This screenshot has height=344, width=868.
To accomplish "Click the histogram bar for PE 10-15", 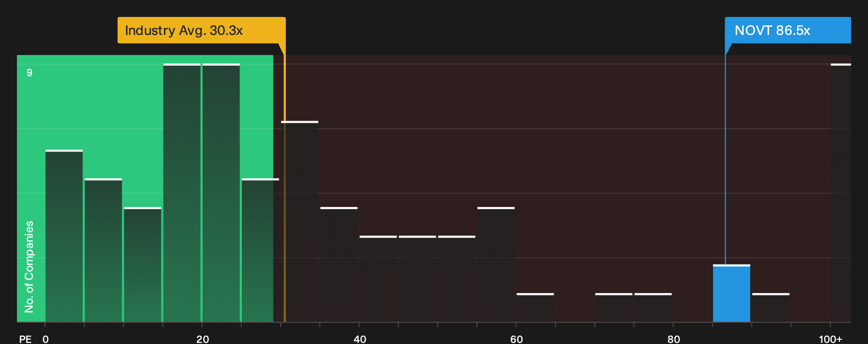I will point(142,265).
